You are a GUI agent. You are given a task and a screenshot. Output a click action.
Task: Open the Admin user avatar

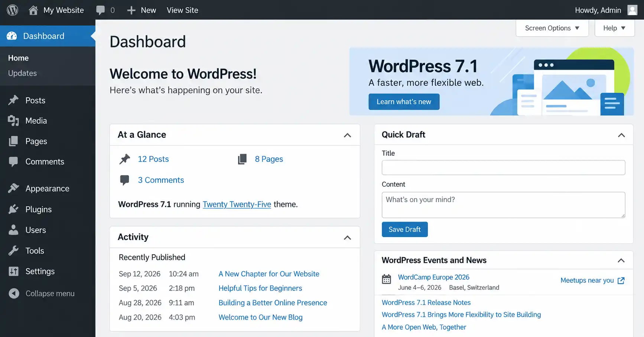tap(632, 10)
